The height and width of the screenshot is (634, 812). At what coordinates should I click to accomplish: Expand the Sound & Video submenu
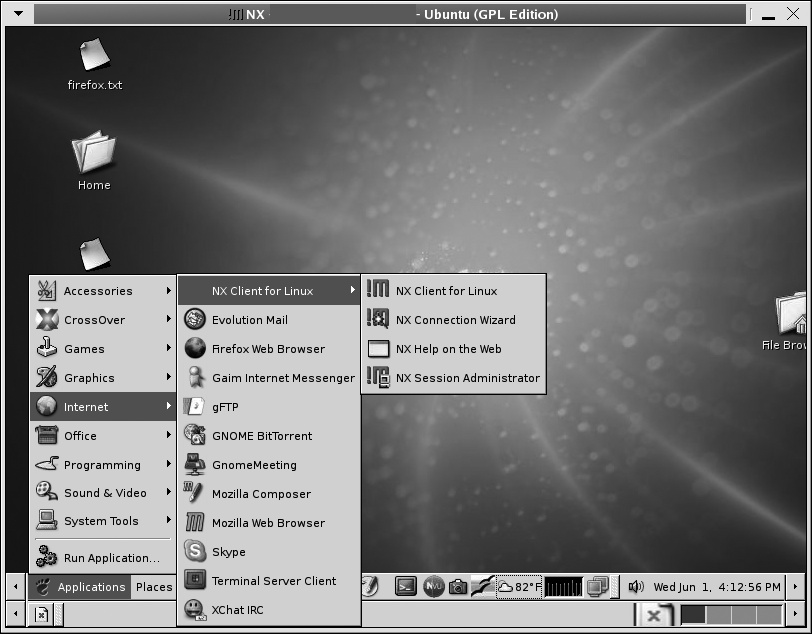(x=103, y=493)
